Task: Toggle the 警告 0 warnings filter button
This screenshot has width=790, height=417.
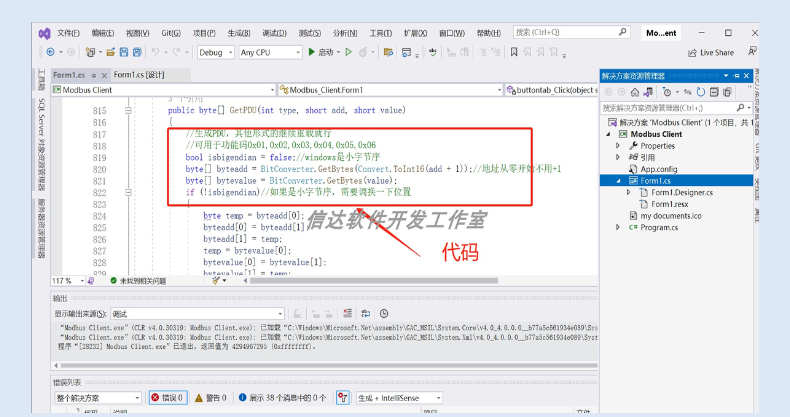Action: 211,398
